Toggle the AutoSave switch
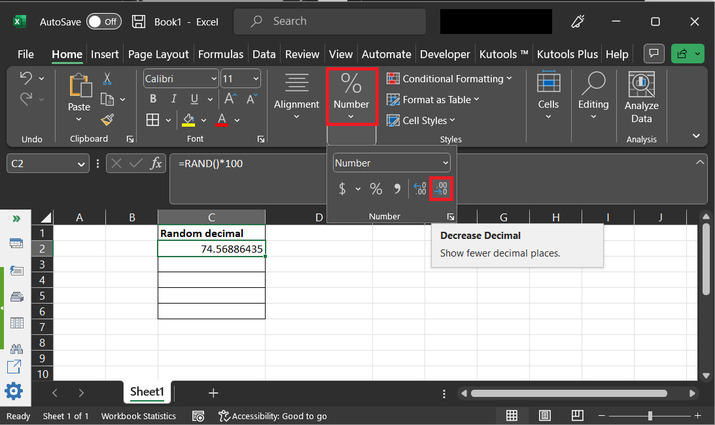 coord(104,21)
